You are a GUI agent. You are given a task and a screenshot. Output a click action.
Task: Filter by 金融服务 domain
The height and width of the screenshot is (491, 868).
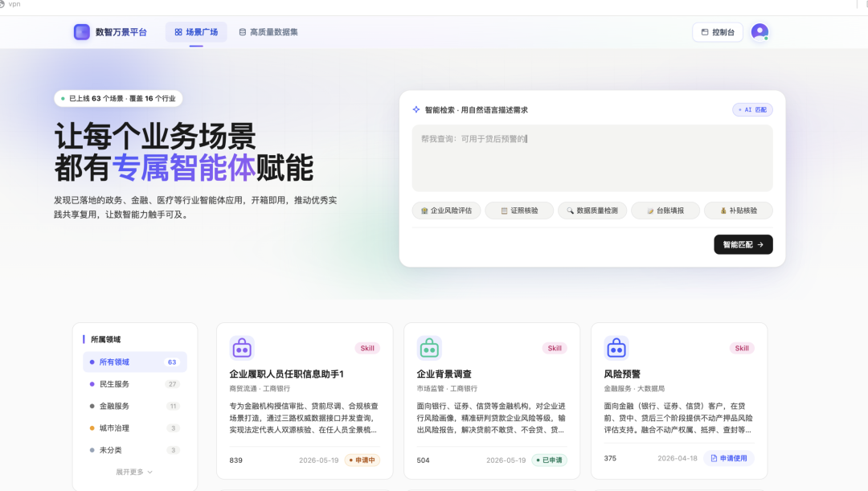[x=135, y=407]
